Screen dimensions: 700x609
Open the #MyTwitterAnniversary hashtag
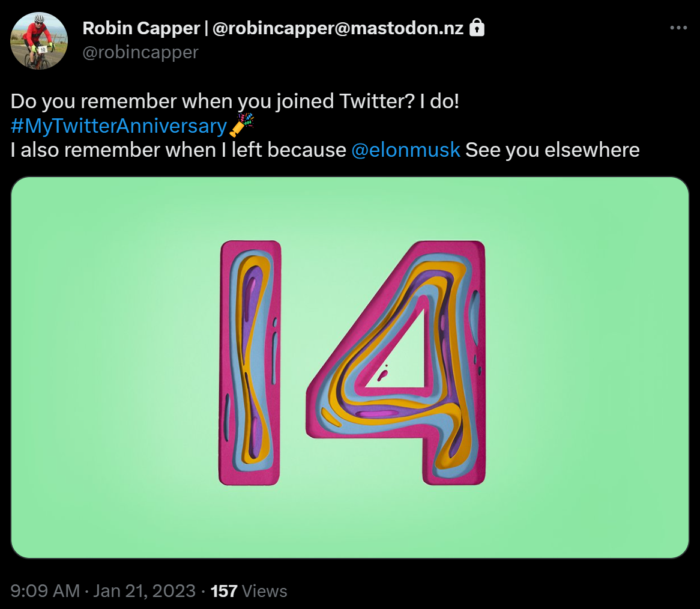119,126
